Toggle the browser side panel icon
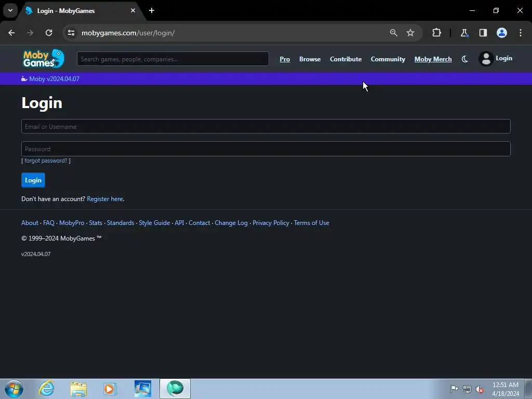Image resolution: width=532 pixels, height=399 pixels. 483,33
